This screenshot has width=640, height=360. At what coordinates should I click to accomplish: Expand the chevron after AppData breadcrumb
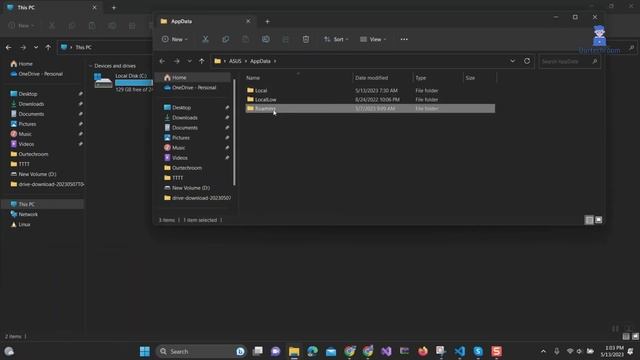click(275, 61)
